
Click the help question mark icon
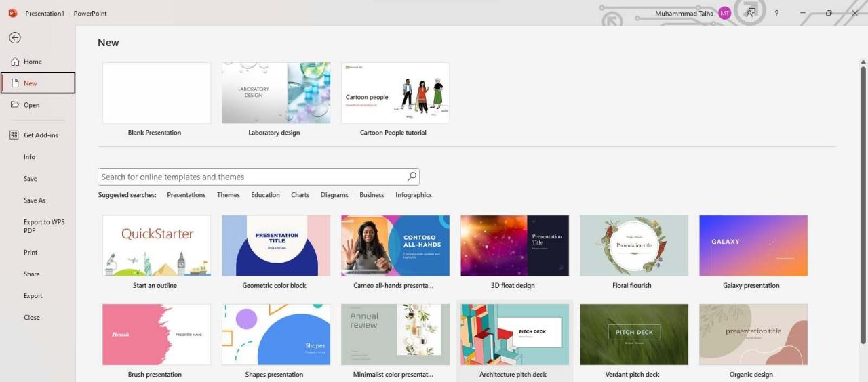[776, 13]
